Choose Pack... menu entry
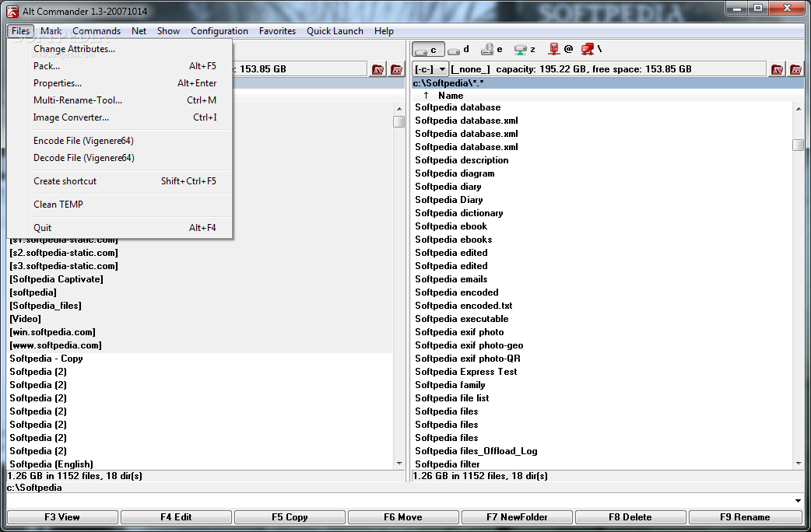 (x=120, y=66)
